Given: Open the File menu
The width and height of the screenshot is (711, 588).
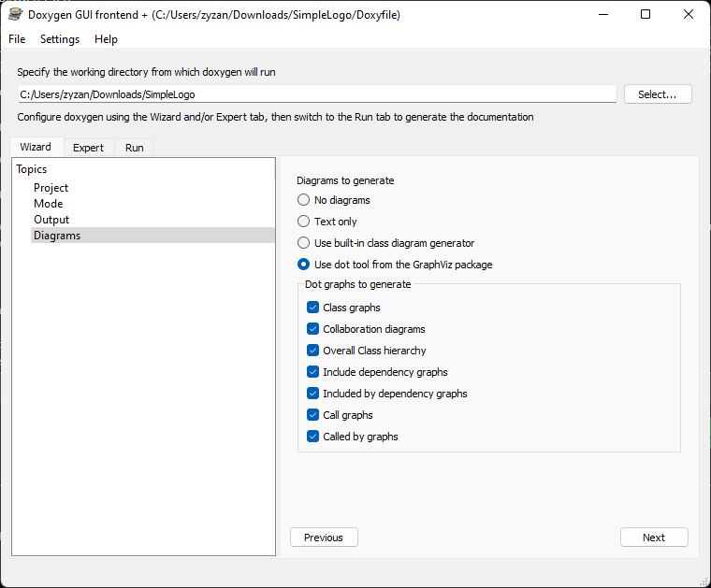Looking at the screenshot, I should [x=17, y=39].
